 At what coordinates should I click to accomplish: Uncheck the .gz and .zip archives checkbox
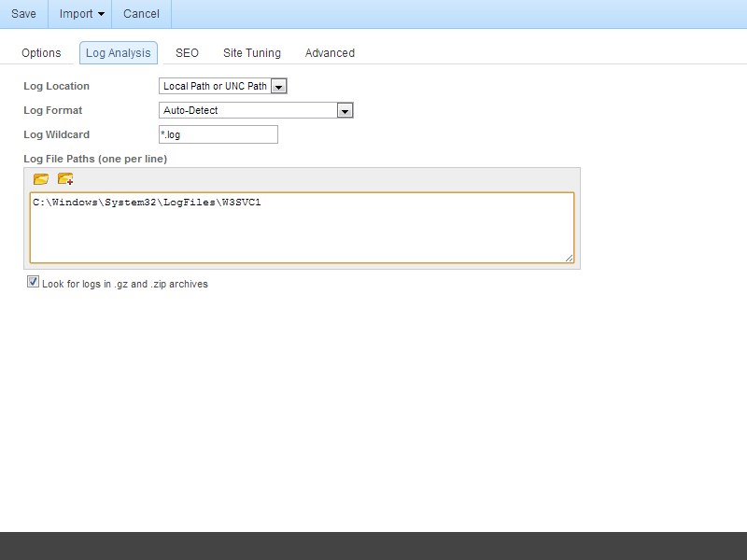(34, 282)
